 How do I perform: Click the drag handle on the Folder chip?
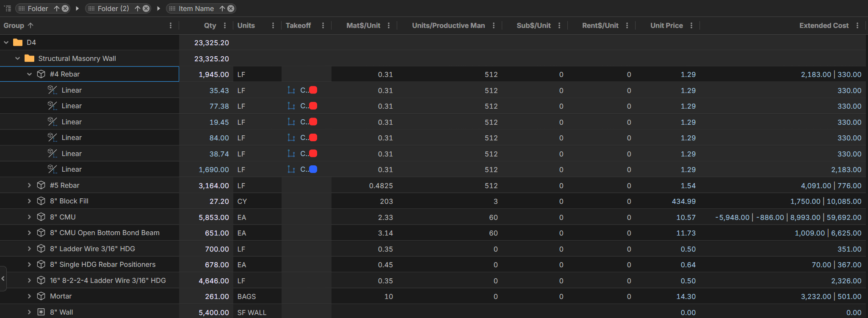tap(22, 8)
